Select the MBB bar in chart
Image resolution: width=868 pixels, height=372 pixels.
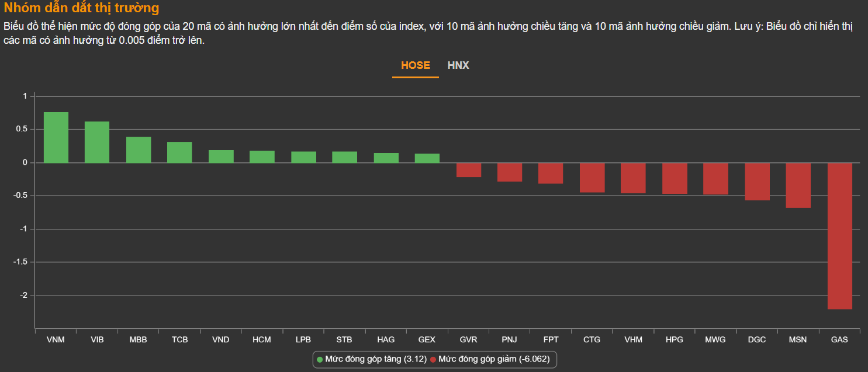coord(139,150)
